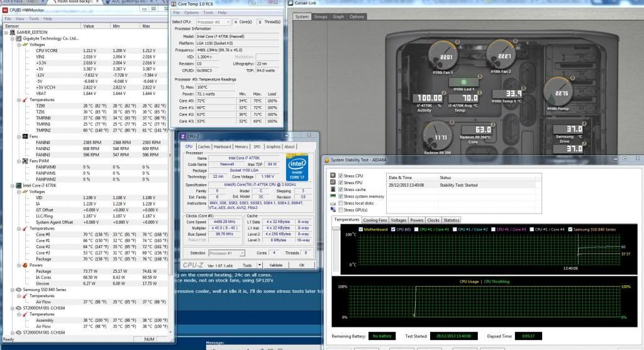Screen dimensions: 644x350
Task: Open the Select CPU dropdown in Core Temp
Action: (x=216, y=22)
